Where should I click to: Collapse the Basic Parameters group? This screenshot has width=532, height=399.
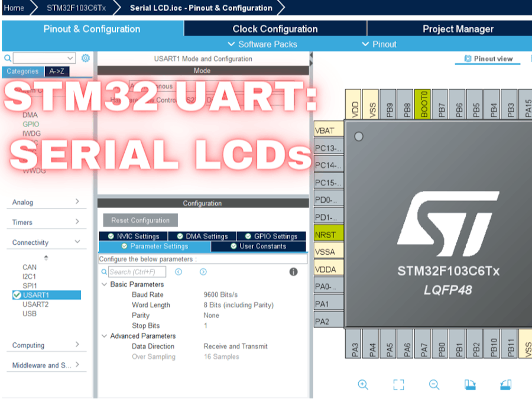pos(104,284)
